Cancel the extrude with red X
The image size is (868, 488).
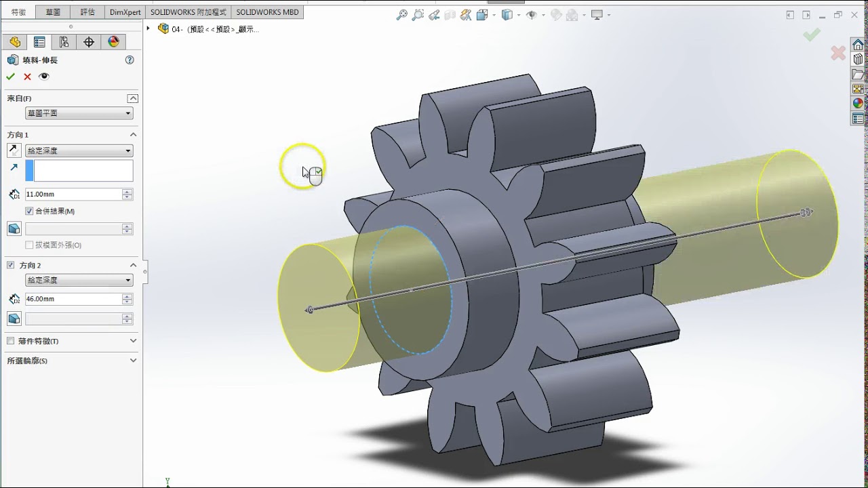tap(28, 77)
